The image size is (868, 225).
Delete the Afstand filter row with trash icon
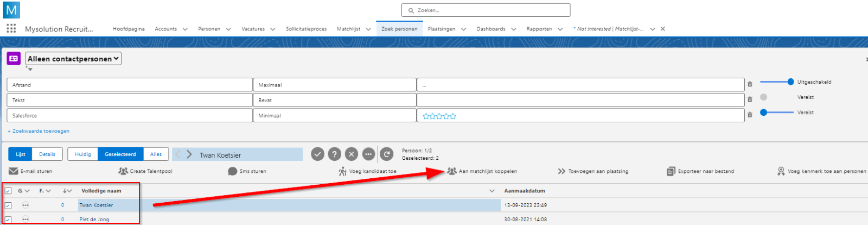(x=750, y=84)
